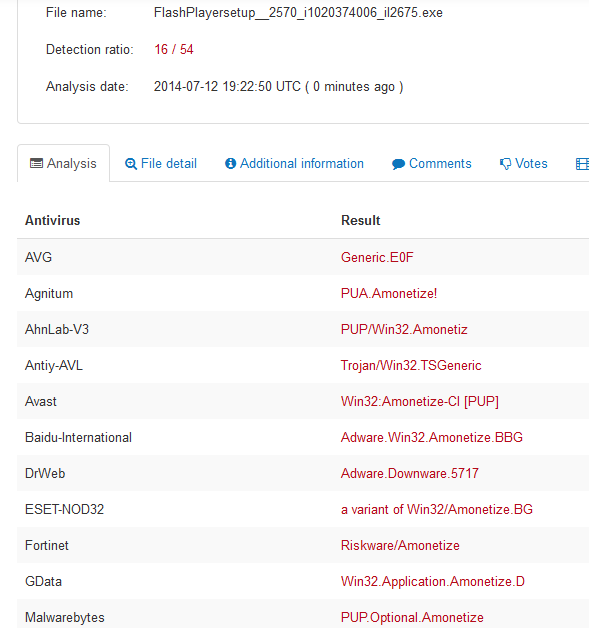Click the Fortinet antivirus name
This screenshot has width=589, height=628.
point(47,545)
